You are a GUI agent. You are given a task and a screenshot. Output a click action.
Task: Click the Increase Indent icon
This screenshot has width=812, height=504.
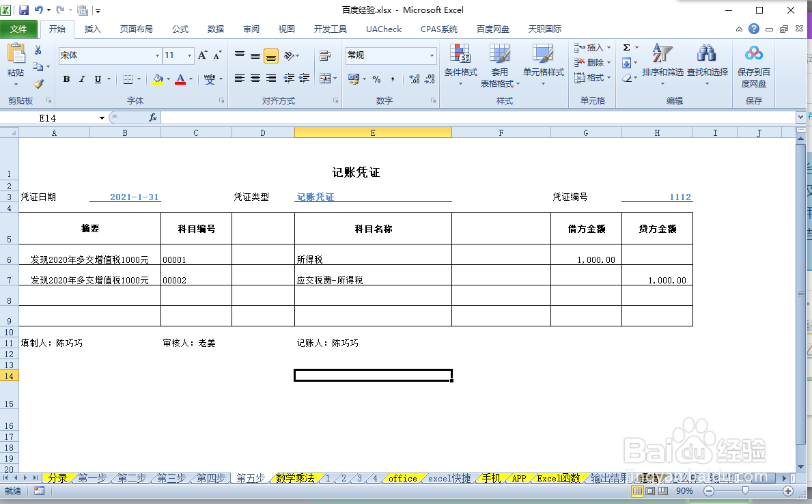tap(305, 79)
